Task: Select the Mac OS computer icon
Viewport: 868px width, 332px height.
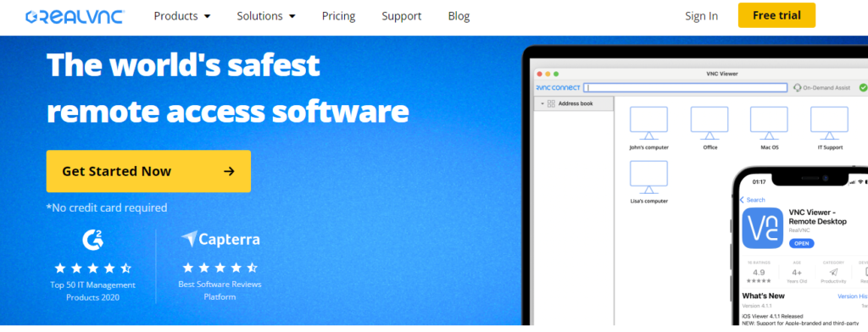Action: coord(769,124)
